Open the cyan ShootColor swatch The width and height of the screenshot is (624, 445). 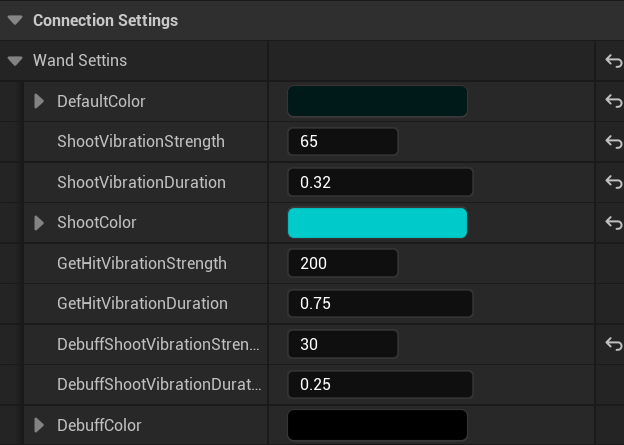[x=377, y=222]
